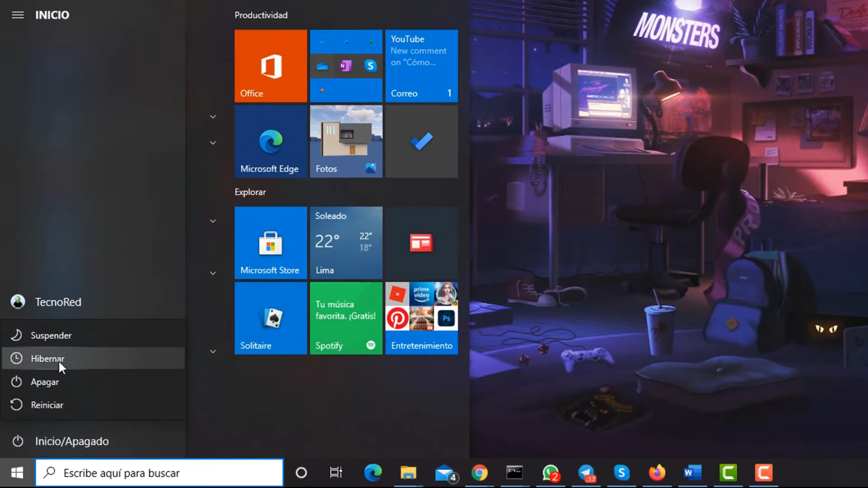
Task: Select Reiniciar from power menu
Action: (93, 405)
